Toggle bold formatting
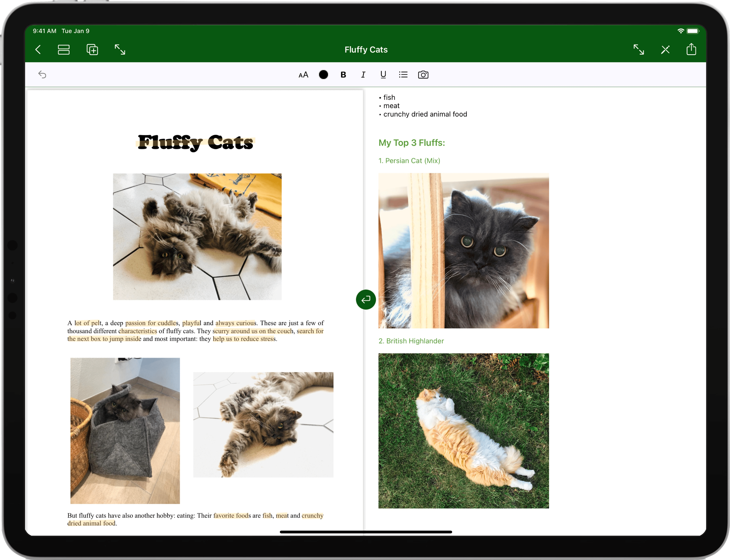 point(343,75)
